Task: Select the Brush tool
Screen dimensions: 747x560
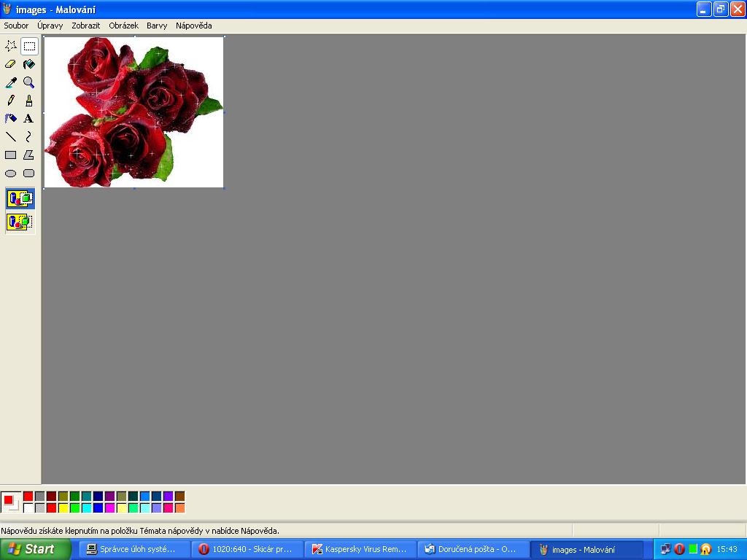Action: (x=29, y=101)
